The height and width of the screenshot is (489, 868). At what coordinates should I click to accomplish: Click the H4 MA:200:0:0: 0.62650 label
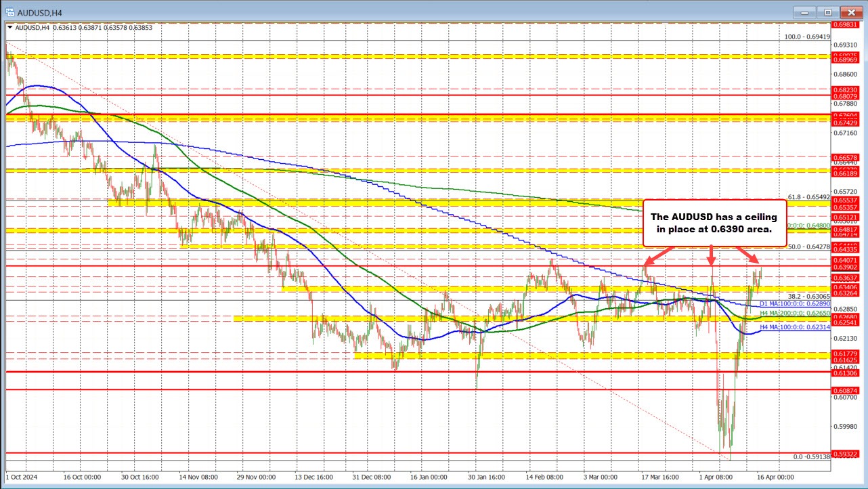point(795,314)
